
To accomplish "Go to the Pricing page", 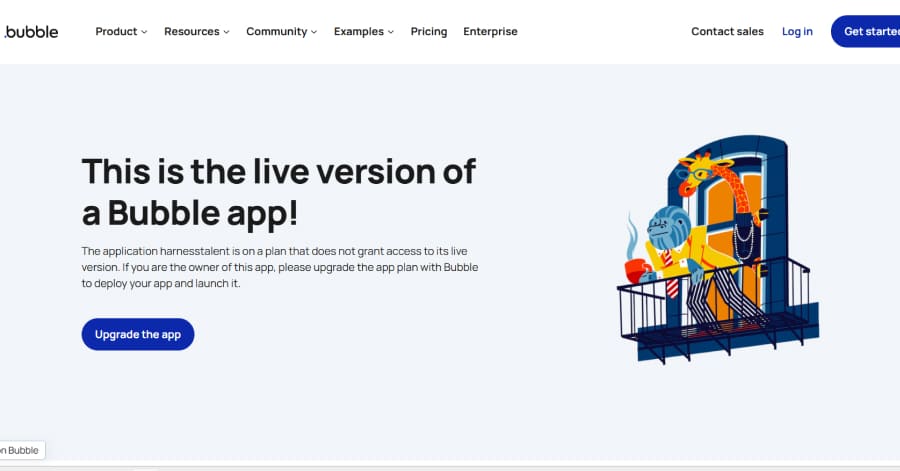I will click(x=429, y=32).
